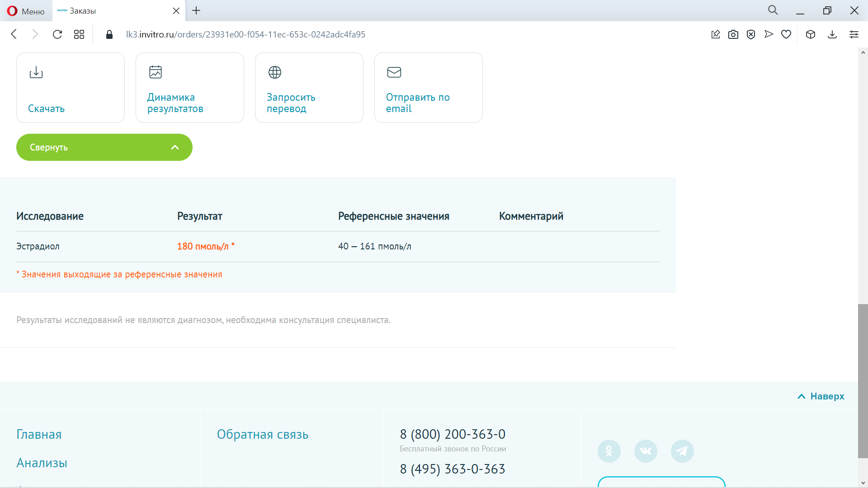Open Динамика результатов card
868x488 pixels.
pos(190,88)
